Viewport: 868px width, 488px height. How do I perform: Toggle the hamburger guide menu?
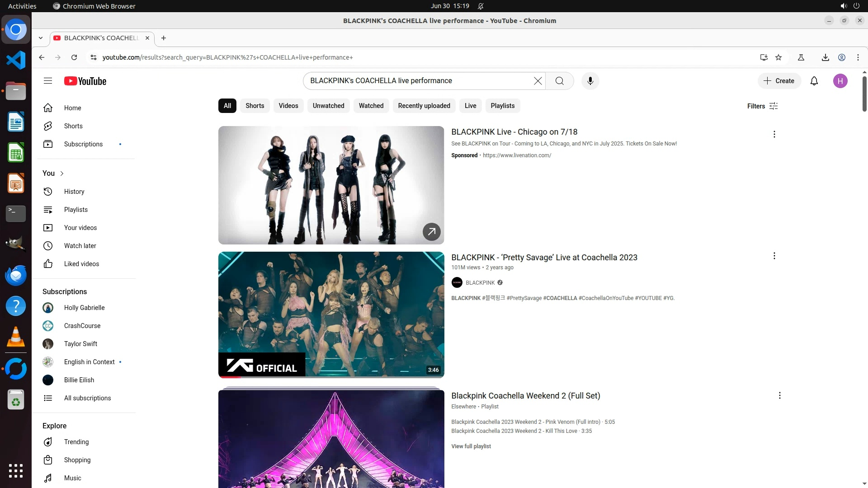(x=48, y=81)
